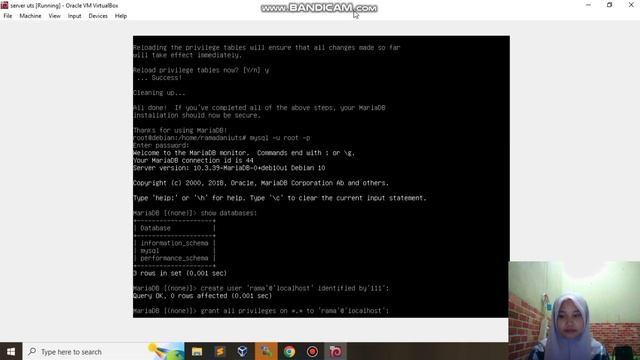Open Sublime Text from the taskbar
Screen dimensions: 640x360
coord(220,351)
